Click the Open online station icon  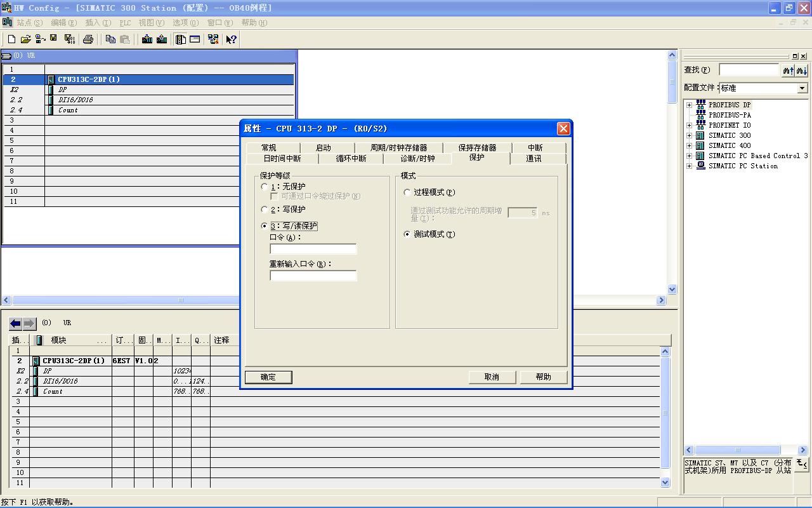[x=40, y=39]
